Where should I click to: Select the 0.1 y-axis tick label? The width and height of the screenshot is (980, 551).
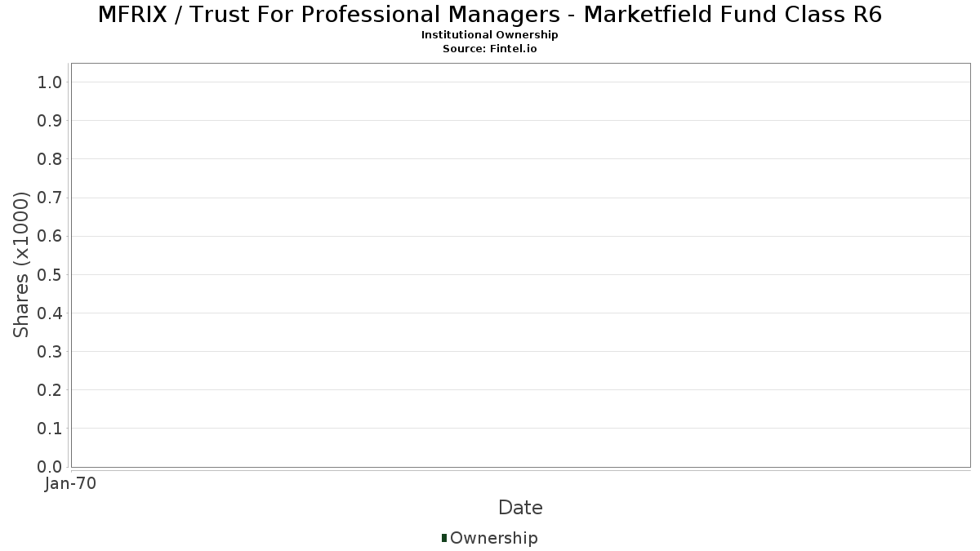50,429
